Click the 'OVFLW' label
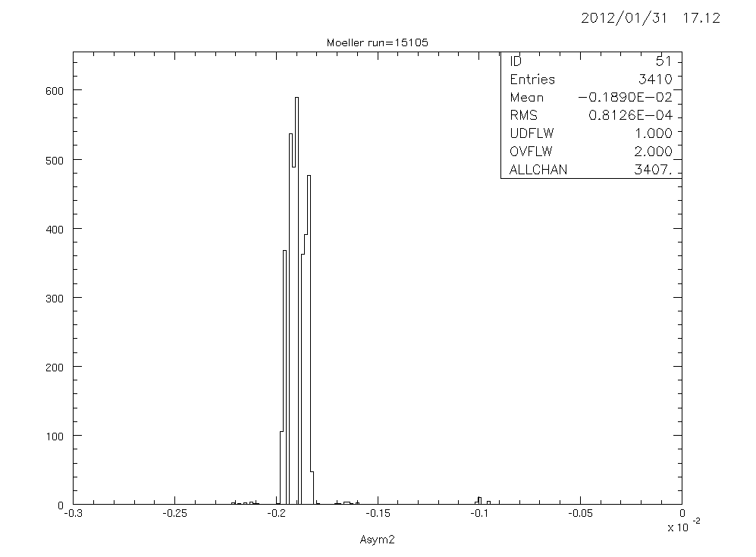The image size is (756, 557). [531, 152]
